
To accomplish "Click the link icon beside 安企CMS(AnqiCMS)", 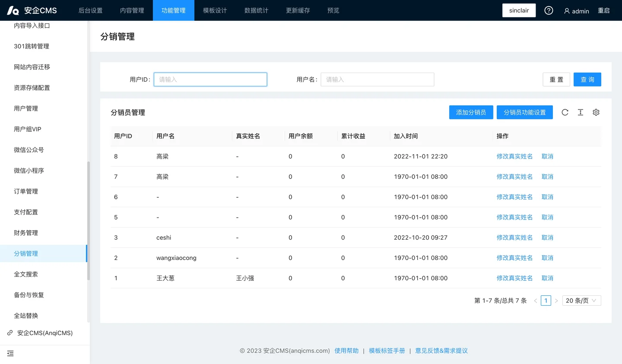I will pyautogui.click(x=10, y=333).
